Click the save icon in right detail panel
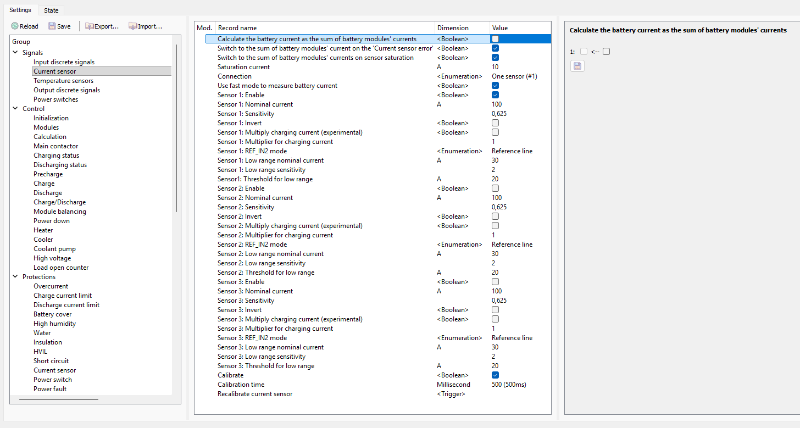 (x=577, y=66)
